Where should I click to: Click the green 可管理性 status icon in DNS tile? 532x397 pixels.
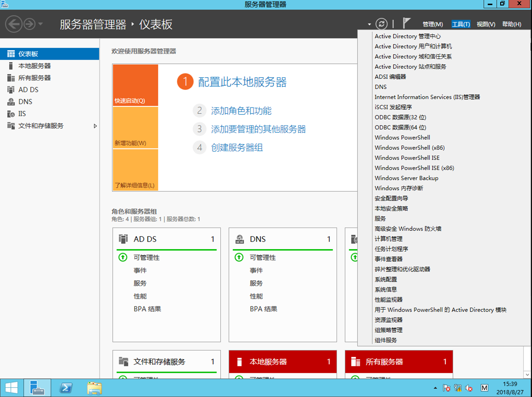tap(239, 258)
